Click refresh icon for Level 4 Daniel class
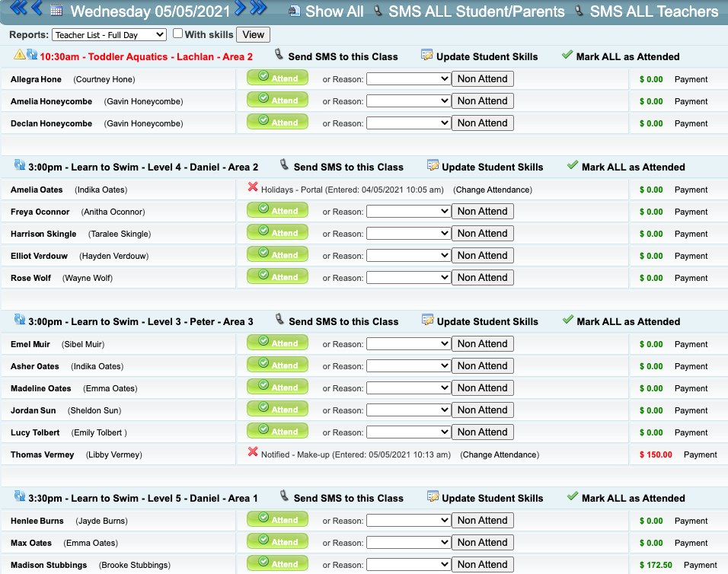This screenshot has height=574, width=728. [x=20, y=164]
